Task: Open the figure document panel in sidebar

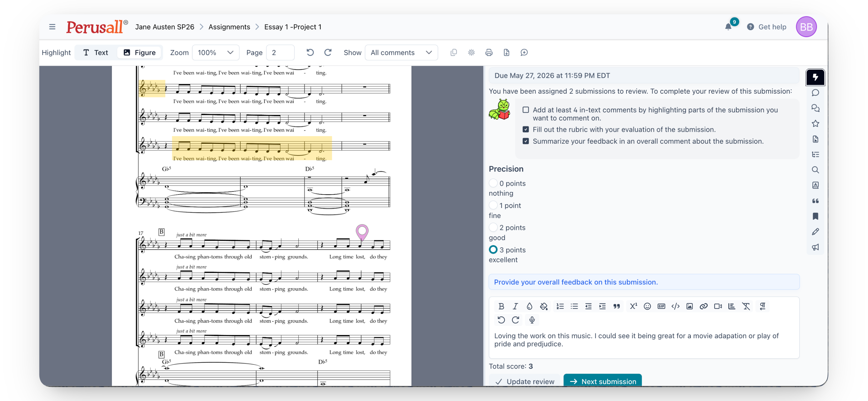Action: pyautogui.click(x=815, y=139)
